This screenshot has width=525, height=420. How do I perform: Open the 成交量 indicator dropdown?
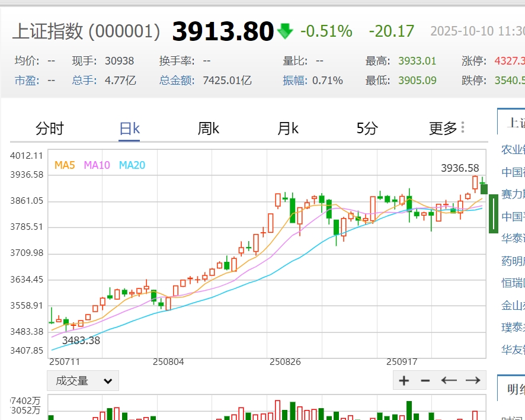(83, 380)
